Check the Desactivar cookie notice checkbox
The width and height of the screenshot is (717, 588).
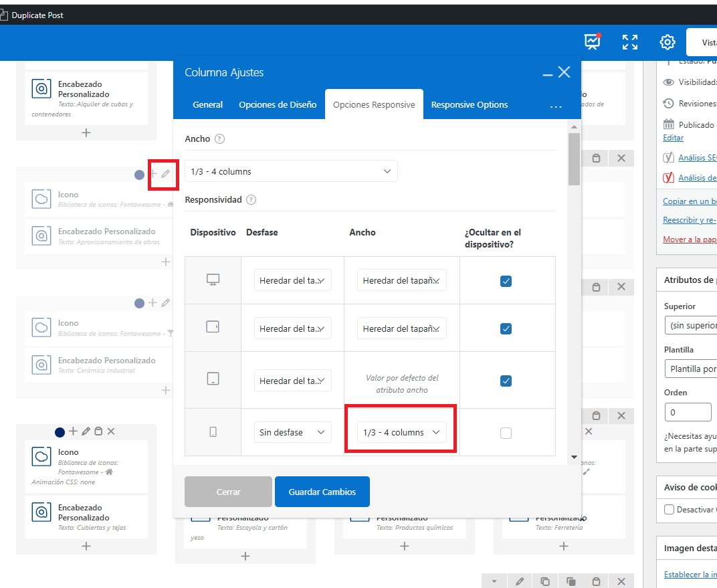click(x=669, y=509)
